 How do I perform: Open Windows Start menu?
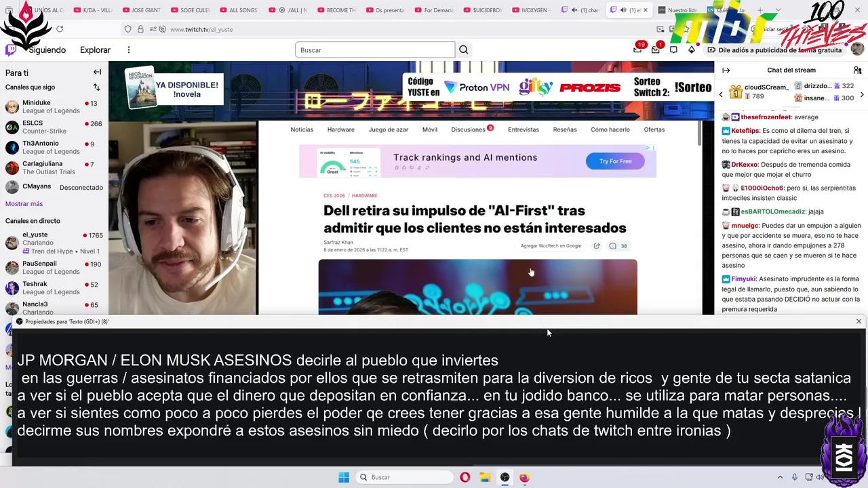(x=344, y=477)
